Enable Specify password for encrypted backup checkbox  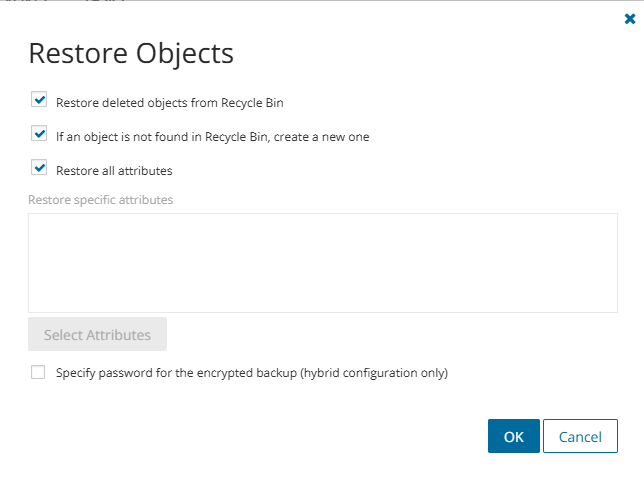point(39,372)
